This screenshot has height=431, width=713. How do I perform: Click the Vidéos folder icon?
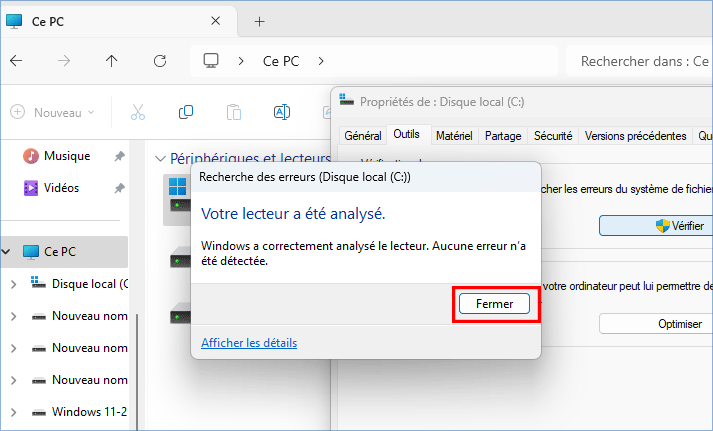30,188
